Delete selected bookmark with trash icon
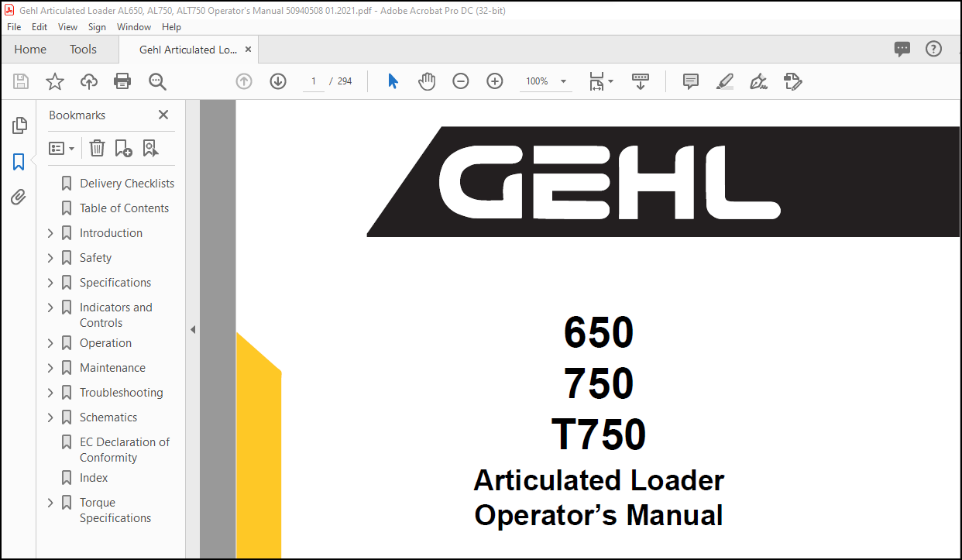Viewport: 962px width, 560px height. point(97,148)
